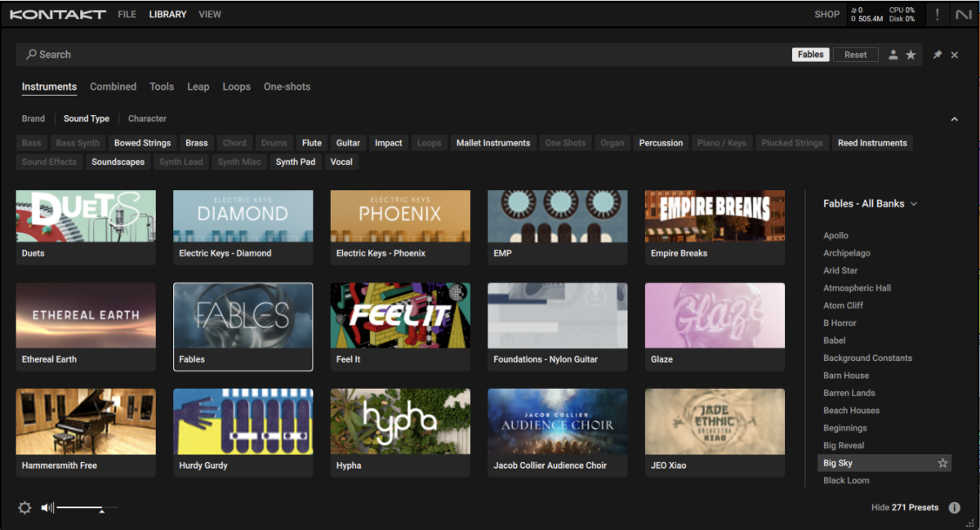Screen dimensions: 980x530
Task: Select the JEO Xiao library
Action: point(715,433)
